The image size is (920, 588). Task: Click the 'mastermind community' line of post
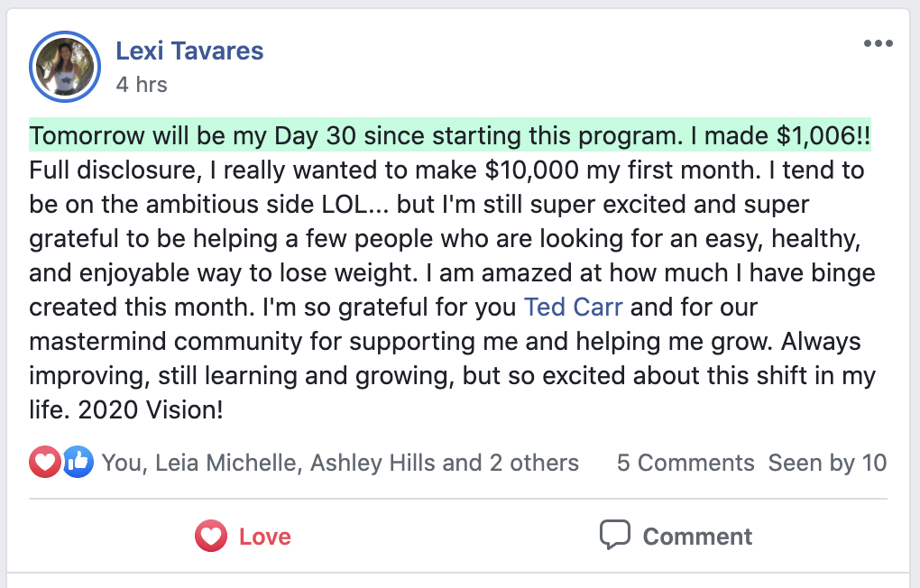click(x=445, y=341)
